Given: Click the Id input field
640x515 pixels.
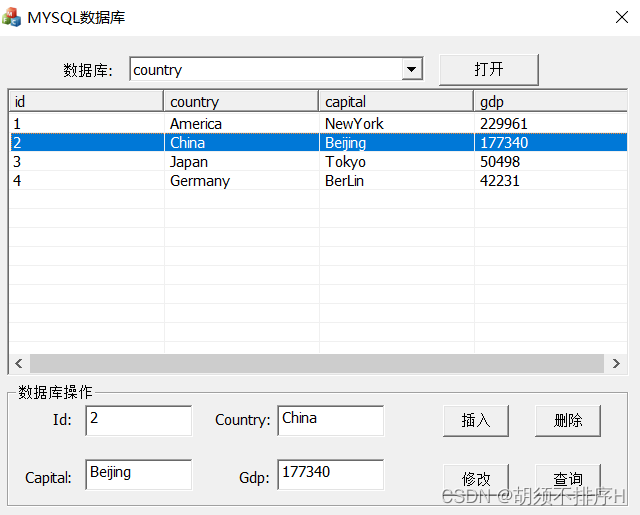Looking at the screenshot, I should tap(139, 420).
